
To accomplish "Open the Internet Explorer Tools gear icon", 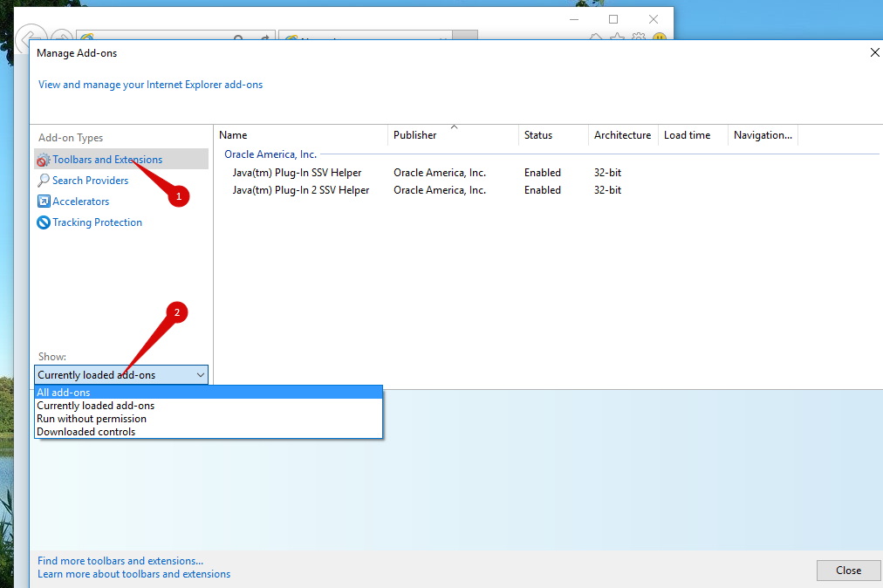I will coord(639,37).
